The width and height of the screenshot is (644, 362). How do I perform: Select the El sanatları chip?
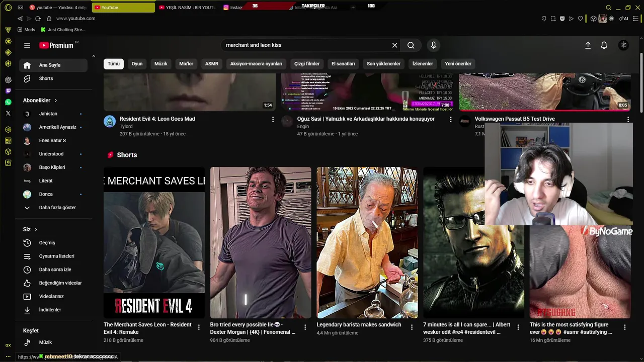pos(343,64)
